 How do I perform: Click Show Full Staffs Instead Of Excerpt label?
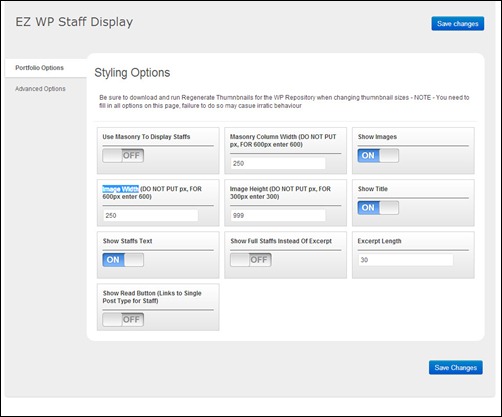tap(281, 241)
